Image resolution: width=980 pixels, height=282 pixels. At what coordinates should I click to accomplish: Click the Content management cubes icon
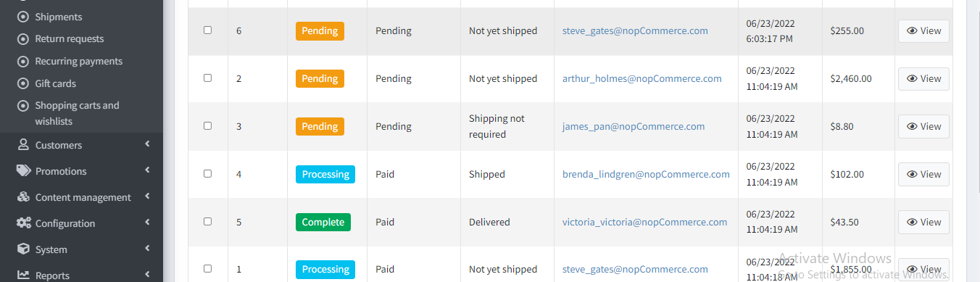[x=23, y=197]
